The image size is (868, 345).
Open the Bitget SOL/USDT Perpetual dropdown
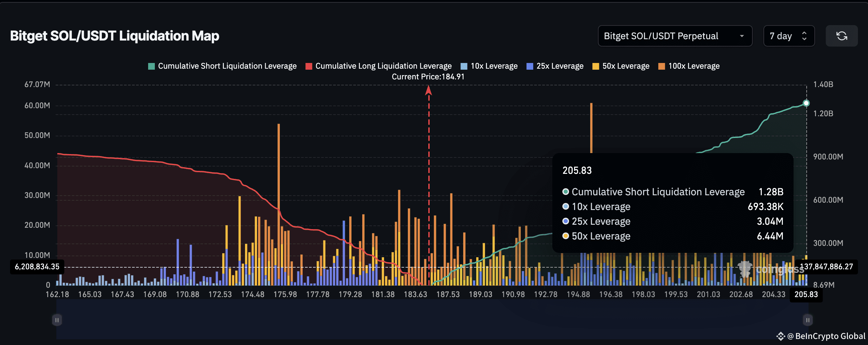tap(675, 36)
